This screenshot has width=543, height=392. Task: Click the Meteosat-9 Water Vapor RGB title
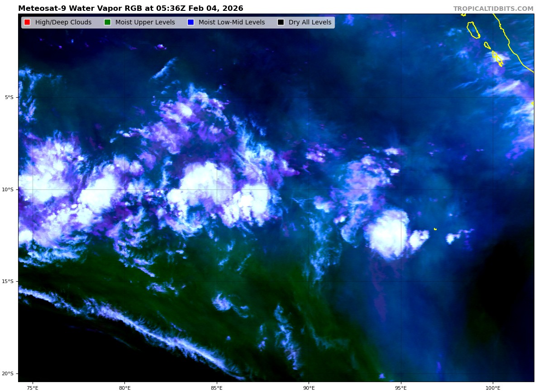pos(130,9)
